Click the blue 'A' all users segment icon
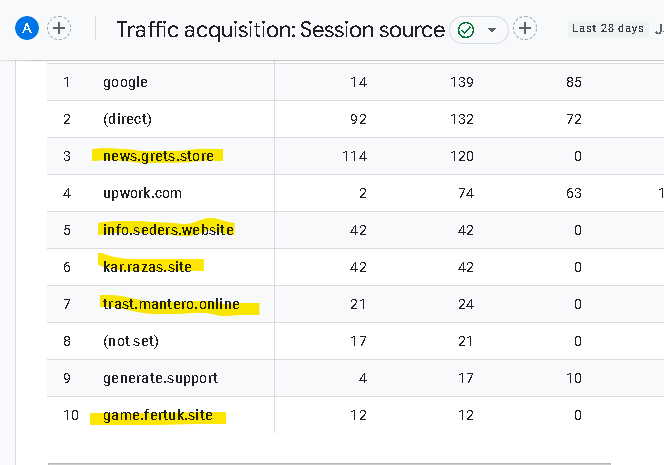664x465 pixels. [x=27, y=28]
